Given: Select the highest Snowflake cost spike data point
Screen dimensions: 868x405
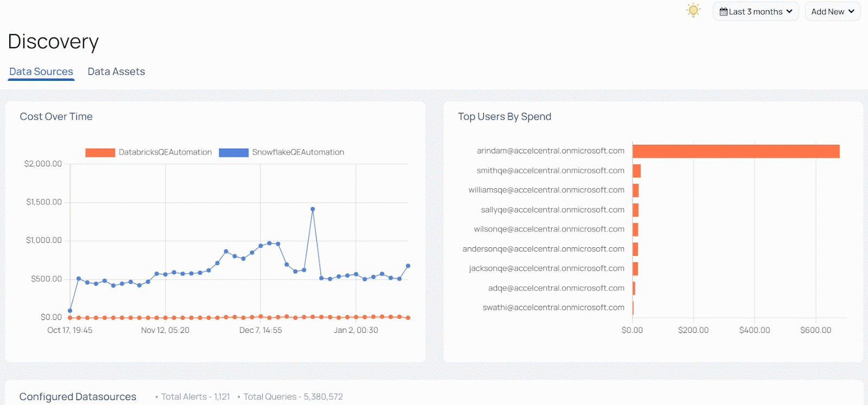Looking at the screenshot, I should pyautogui.click(x=312, y=209).
